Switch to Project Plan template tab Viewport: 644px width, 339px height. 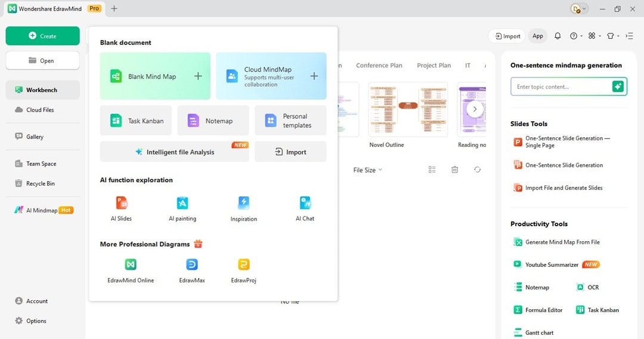[x=434, y=65]
